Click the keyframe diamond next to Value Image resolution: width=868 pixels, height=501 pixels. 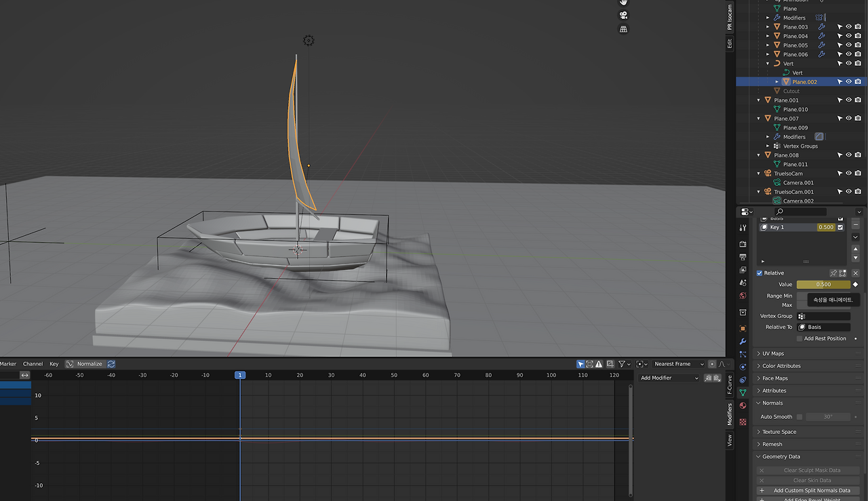pos(855,285)
